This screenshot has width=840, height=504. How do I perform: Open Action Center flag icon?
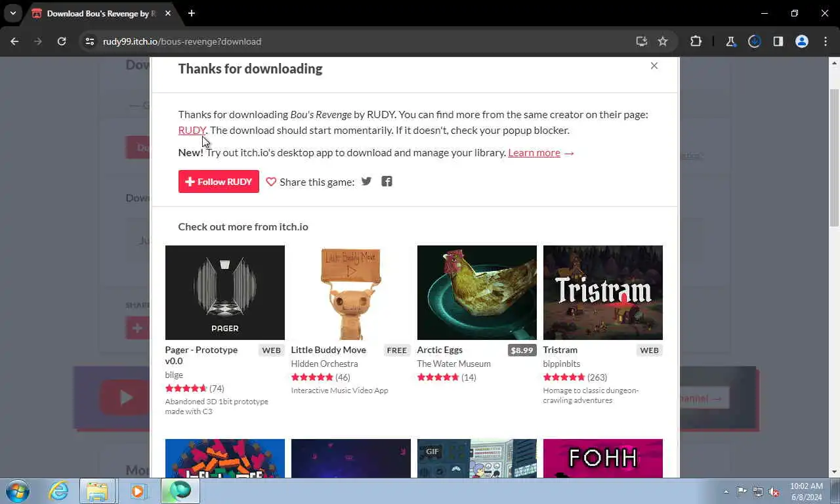742,492
